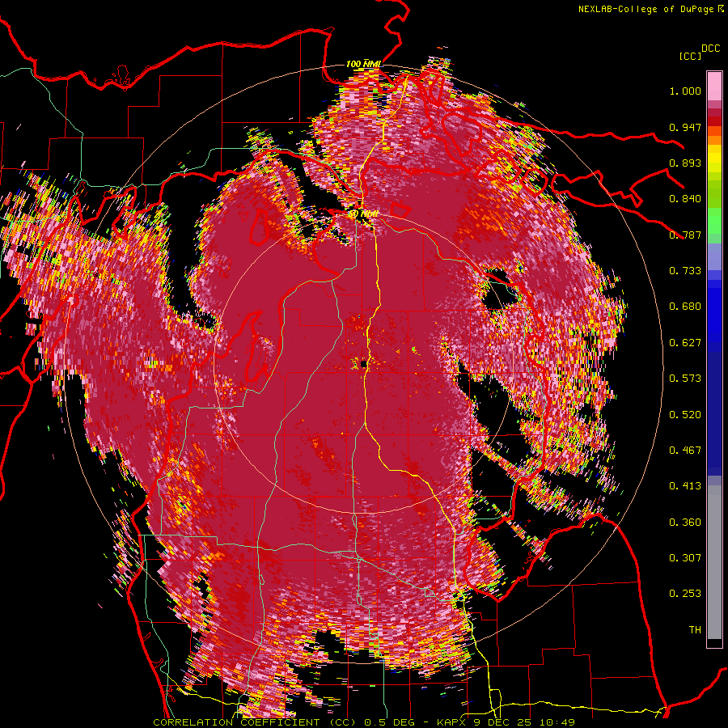728x728 pixels.
Task: Click the 10:49 timestamp
Action: click(557, 722)
